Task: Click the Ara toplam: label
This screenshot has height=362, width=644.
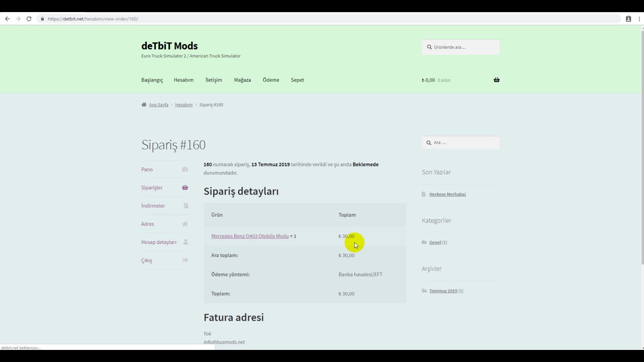Action: [x=224, y=255]
